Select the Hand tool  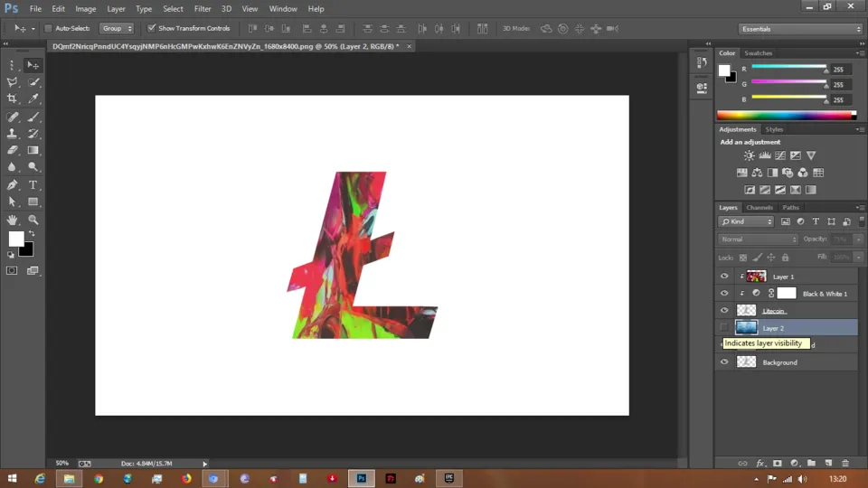click(12, 220)
